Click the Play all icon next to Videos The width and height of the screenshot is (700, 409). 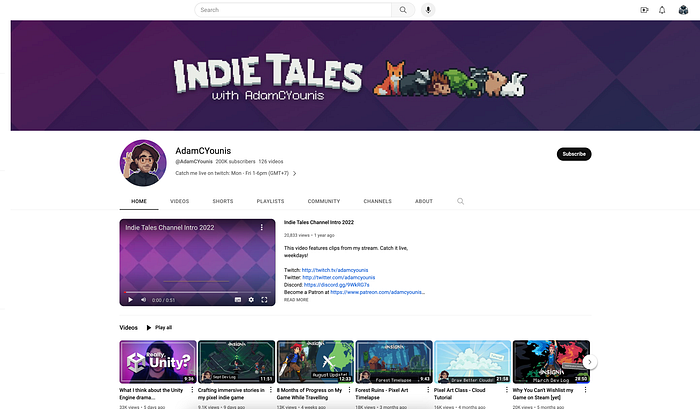coord(149,328)
